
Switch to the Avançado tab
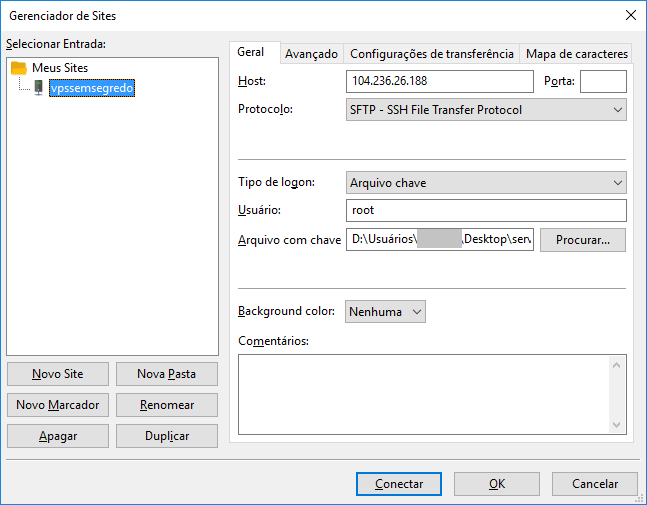[309, 54]
